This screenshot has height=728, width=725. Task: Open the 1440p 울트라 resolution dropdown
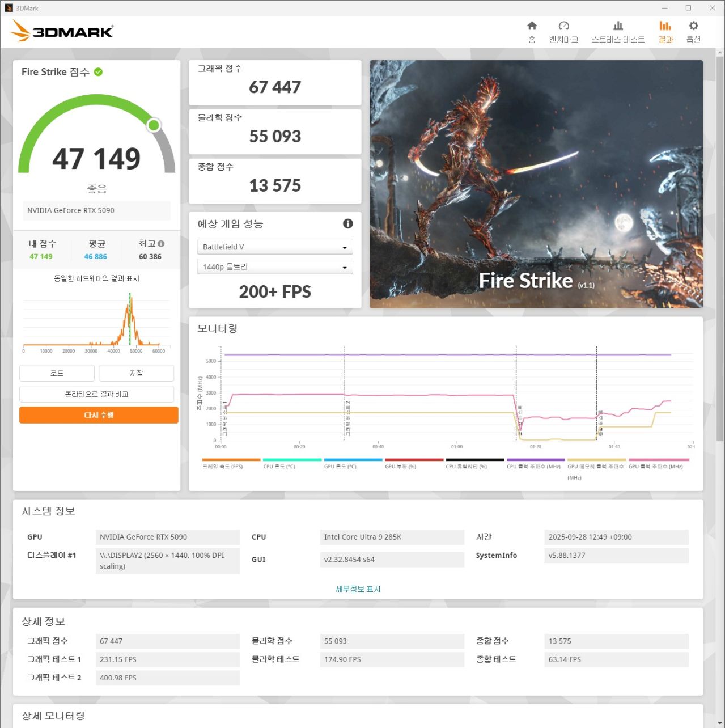point(275,267)
